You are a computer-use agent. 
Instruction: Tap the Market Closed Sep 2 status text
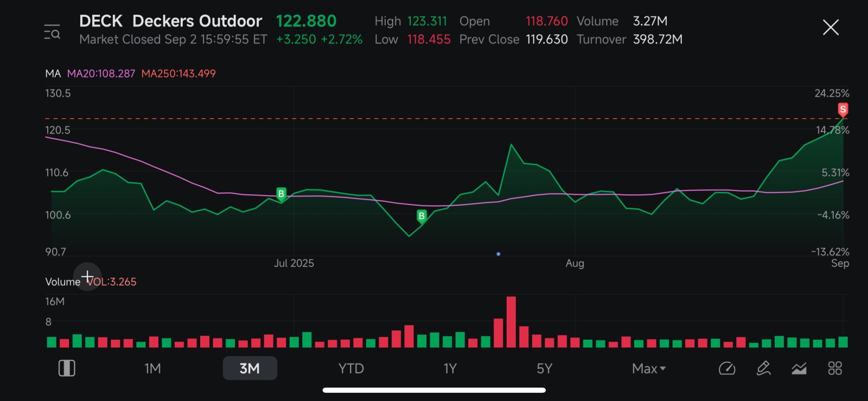tap(173, 40)
